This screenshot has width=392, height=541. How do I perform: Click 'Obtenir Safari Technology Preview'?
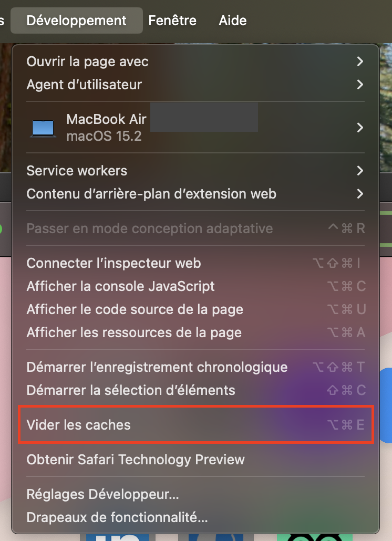pyautogui.click(x=136, y=459)
